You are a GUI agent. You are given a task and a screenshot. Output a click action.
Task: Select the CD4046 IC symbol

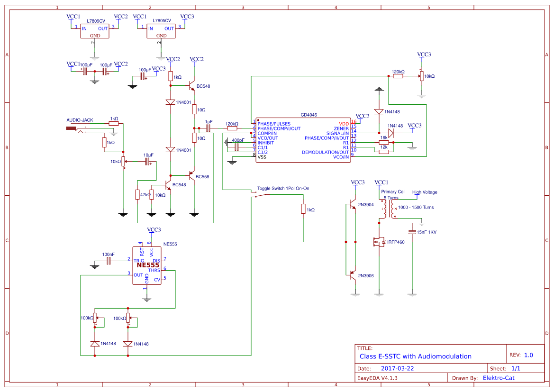coord(303,140)
